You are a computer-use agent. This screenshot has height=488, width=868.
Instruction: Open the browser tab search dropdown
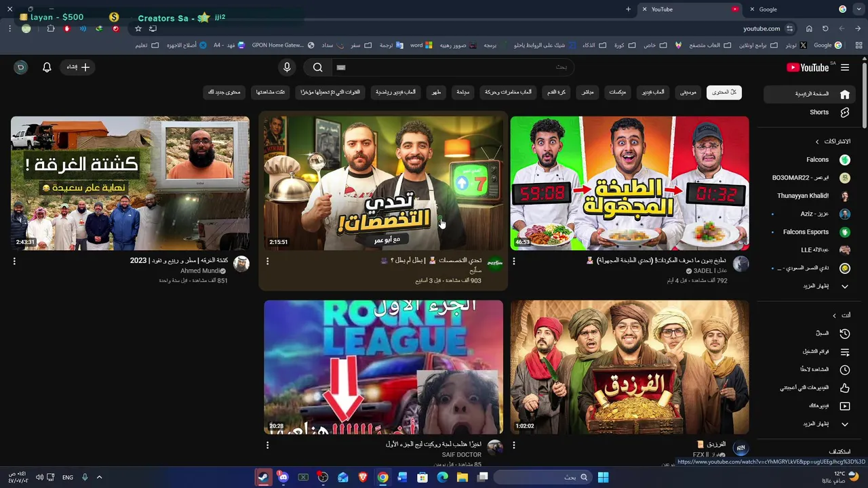859,9
